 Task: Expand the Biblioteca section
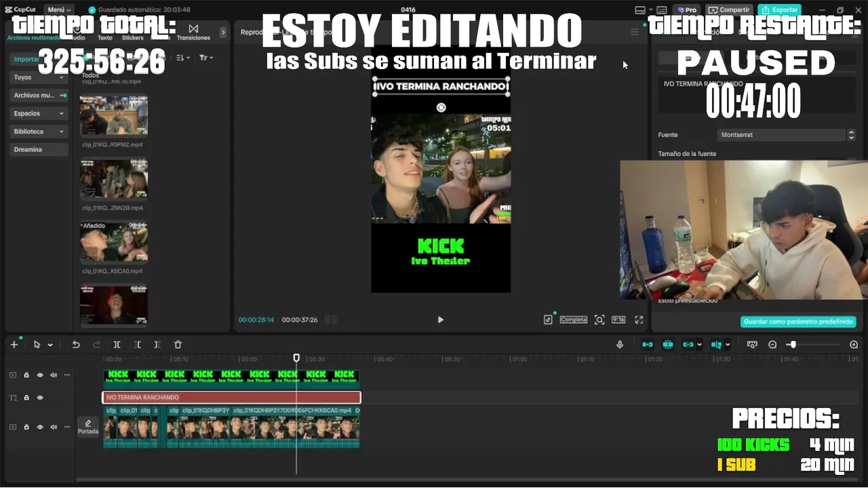point(39,131)
